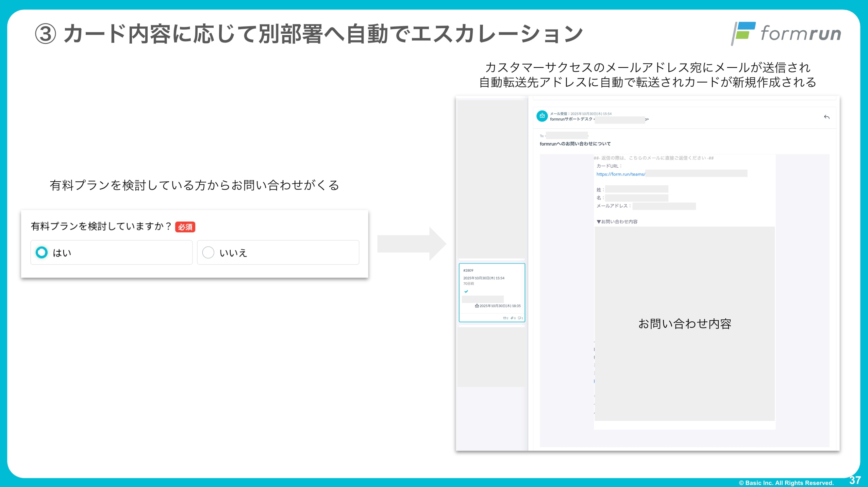Open the https://form.run/teams/ card URL link
The image size is (868, 487).
[620, 174]
